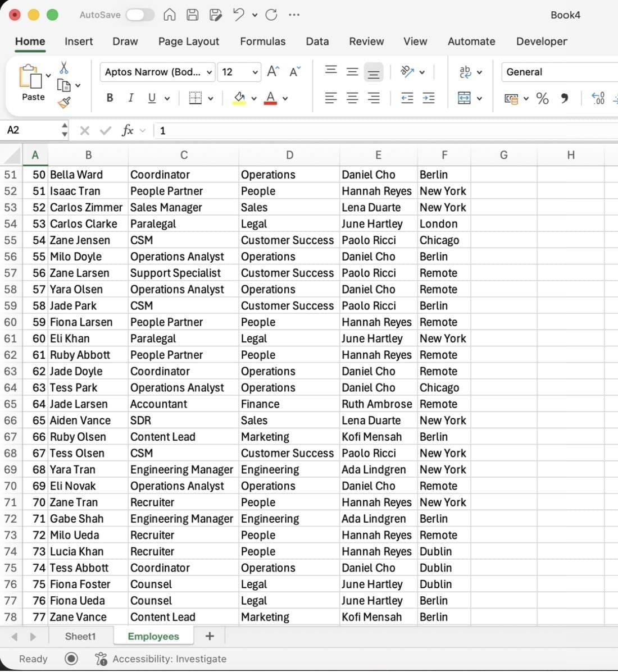
Task: Expand the font color palette arrow
Action: [x=285, y=99]
